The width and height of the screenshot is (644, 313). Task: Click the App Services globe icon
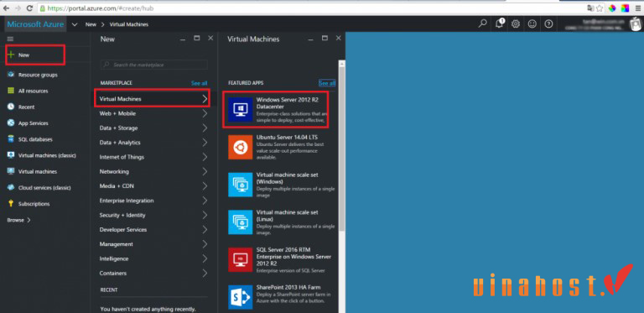coord(11,123)
